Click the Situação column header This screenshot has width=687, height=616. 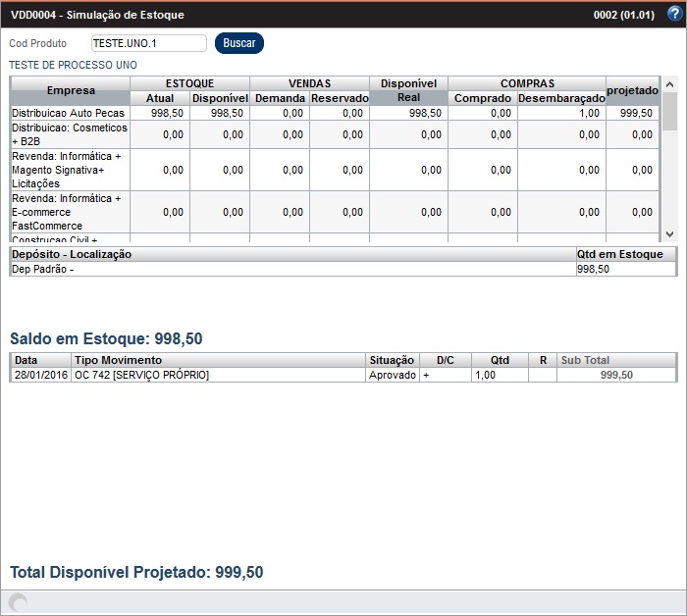[393, 360]
